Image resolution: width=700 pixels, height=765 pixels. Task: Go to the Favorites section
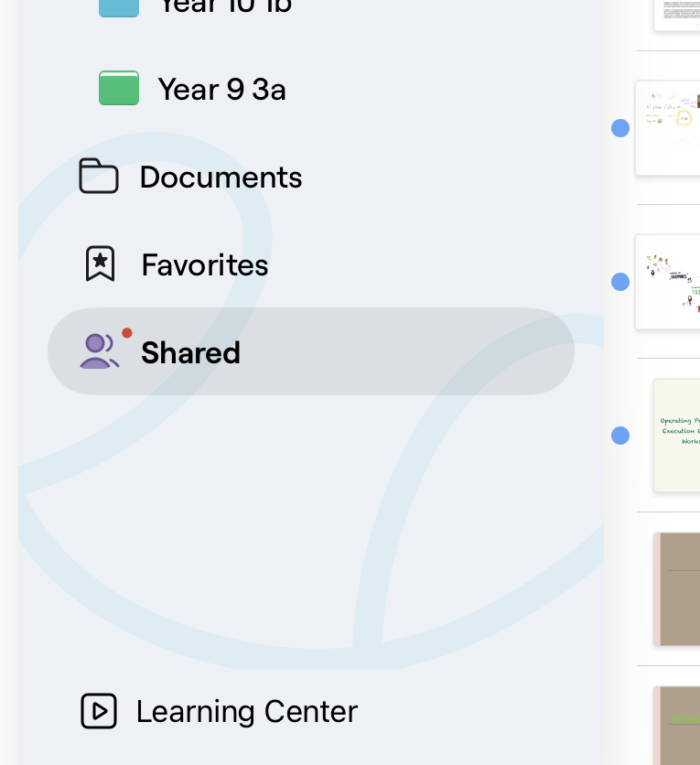tap(205, 264)
